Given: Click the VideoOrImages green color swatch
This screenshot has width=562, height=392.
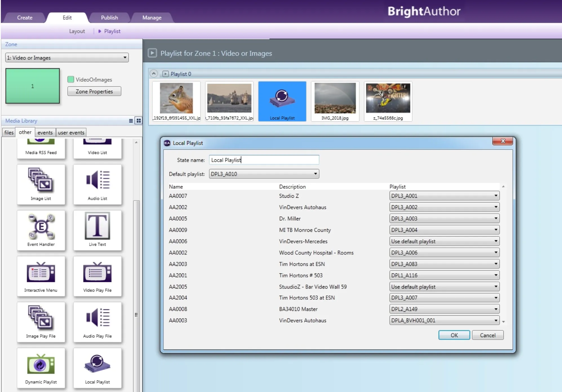Looking at the screenshot, I should [71, 79].
